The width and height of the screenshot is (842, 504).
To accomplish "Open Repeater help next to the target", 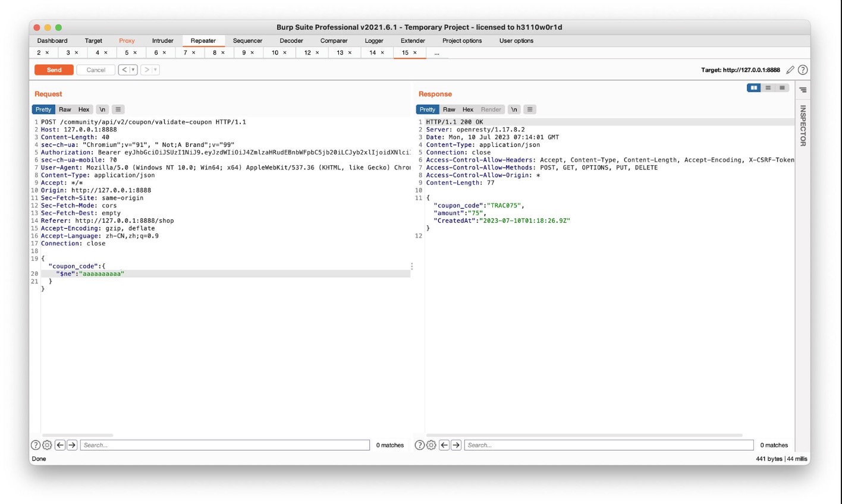I will (x=803, y=70).
